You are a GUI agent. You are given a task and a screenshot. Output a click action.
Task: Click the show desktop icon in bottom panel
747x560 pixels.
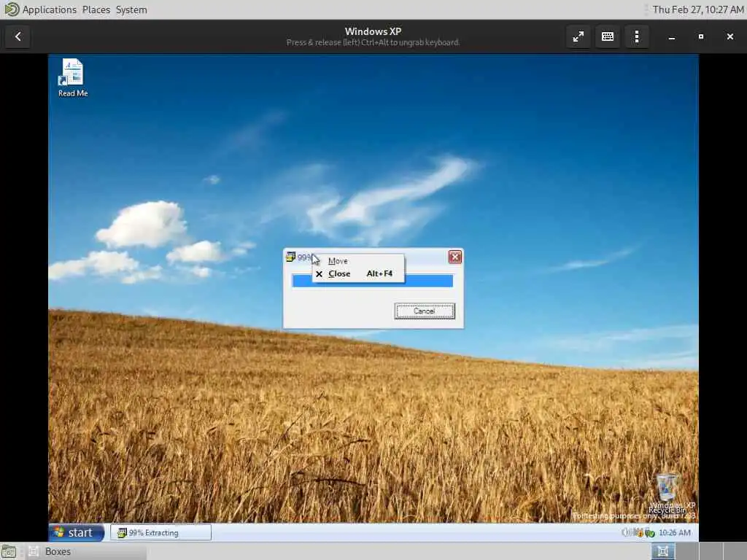coord(9,551)
